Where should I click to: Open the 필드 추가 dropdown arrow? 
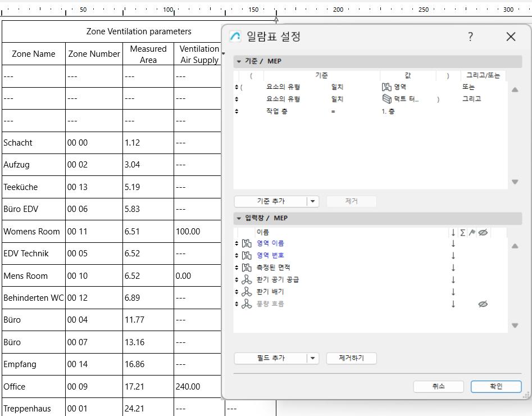point(313,358)
